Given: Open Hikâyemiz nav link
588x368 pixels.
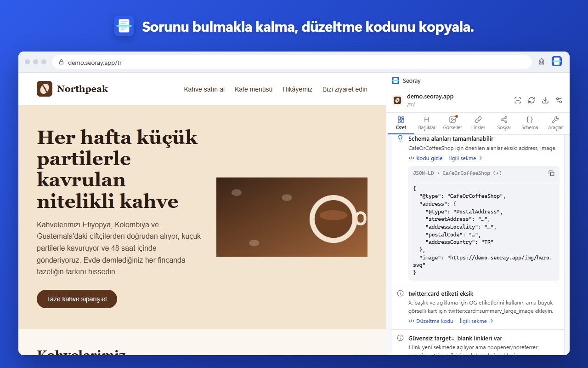Looking at the screenshot, I should tap(298, 89).
